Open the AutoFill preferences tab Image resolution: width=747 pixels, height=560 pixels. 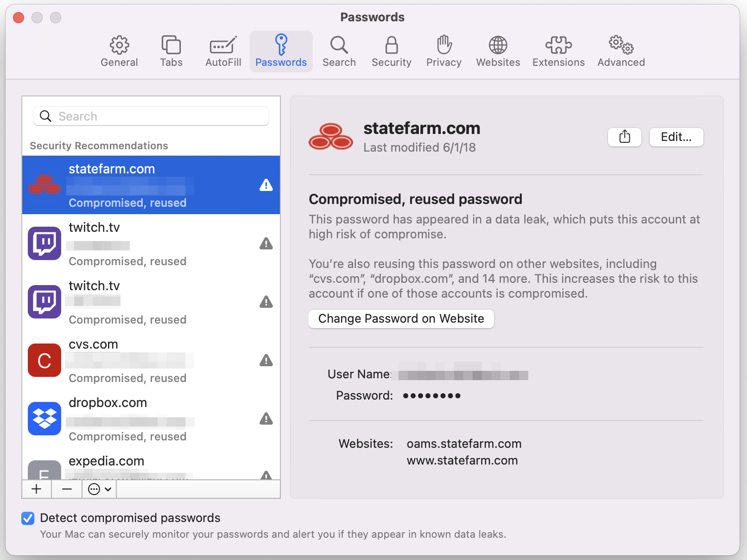coord(223,51)
